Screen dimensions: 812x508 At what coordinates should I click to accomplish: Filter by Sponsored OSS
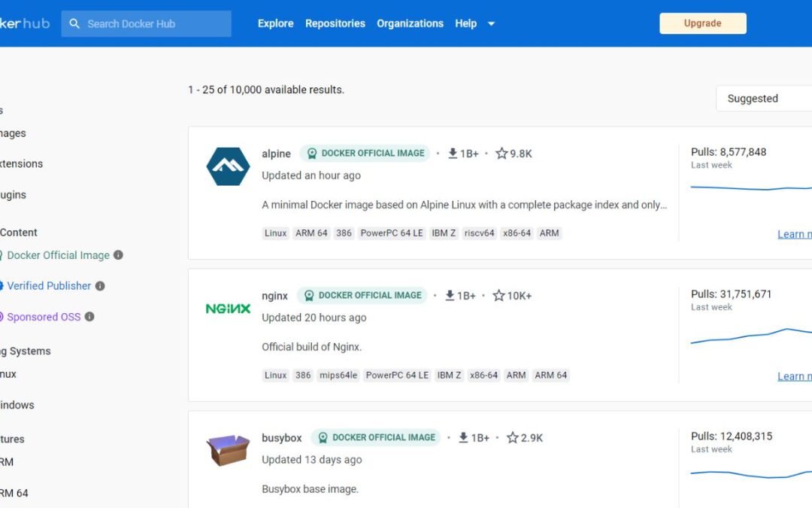44,317
